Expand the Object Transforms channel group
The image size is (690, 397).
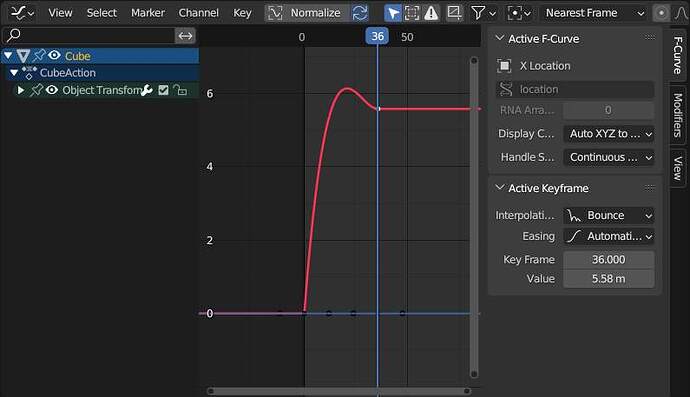tap(20, 90)
